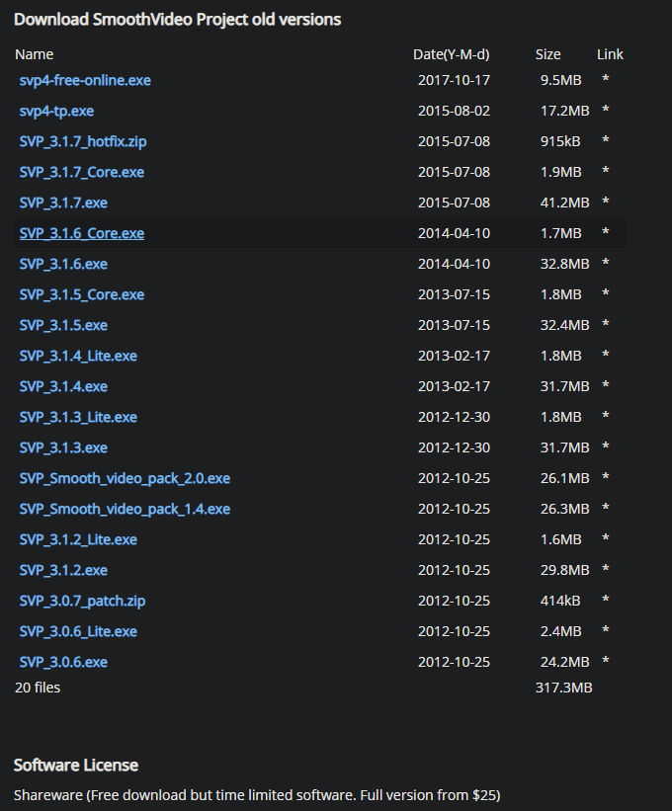Click asterisk link in SVP_3.1.6.exe row
The width and height of the screenshot is (672, 811).
tap(605, 265)
